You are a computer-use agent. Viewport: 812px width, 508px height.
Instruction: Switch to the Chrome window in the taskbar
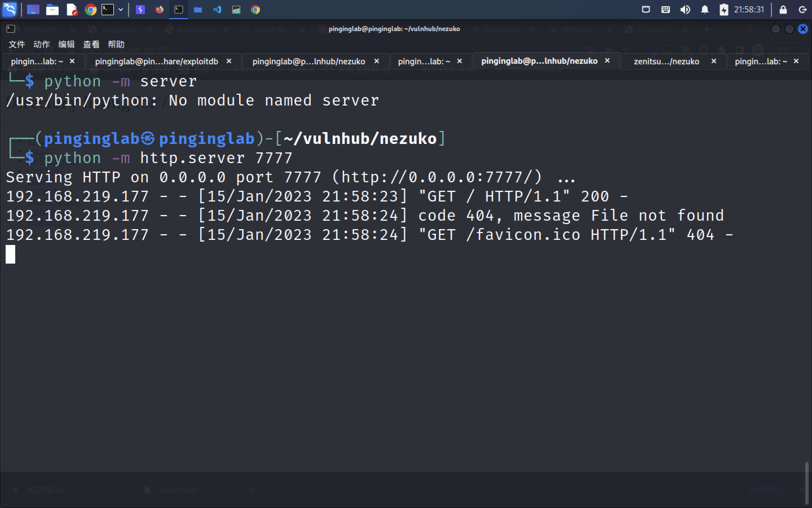(x=255, y=9)
